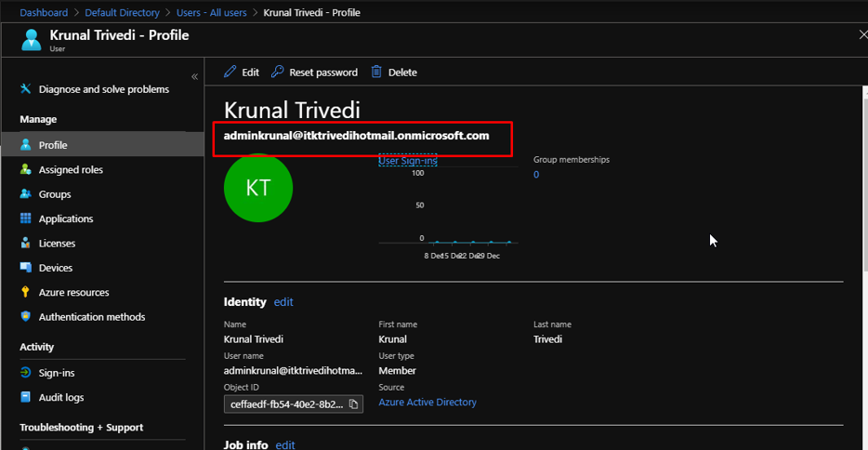
Task: Click the Edit pencil icon in toolbar
Action: click(230, 73)
